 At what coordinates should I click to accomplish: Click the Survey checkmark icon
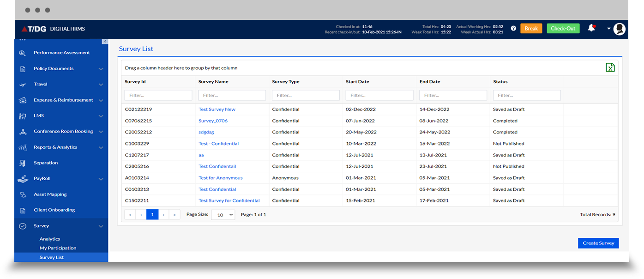[x=23, y=226]
